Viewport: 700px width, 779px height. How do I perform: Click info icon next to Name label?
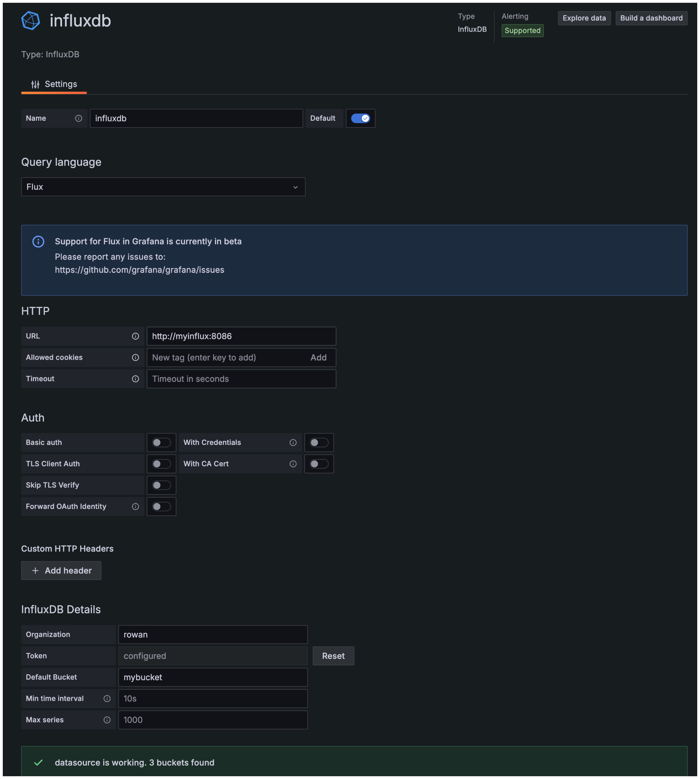click(x=78, y=118)
